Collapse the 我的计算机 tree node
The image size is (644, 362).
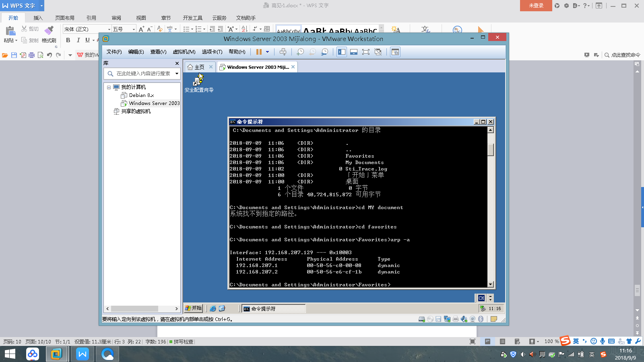pyautogui.click(x=109, y=87)
